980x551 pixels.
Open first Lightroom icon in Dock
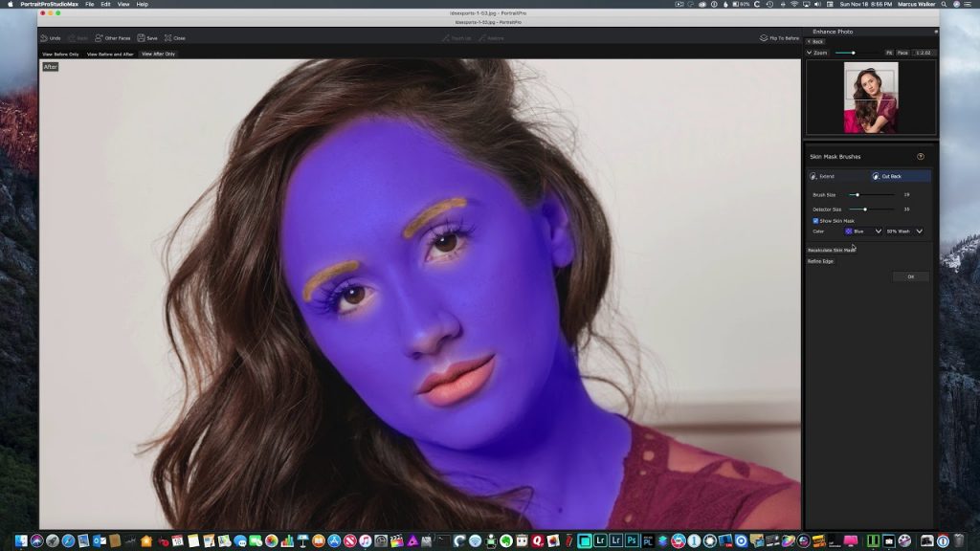click(x=600, y=541)
